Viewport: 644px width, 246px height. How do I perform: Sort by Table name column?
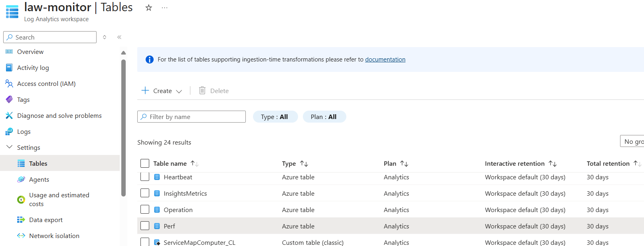click(195, 163)
